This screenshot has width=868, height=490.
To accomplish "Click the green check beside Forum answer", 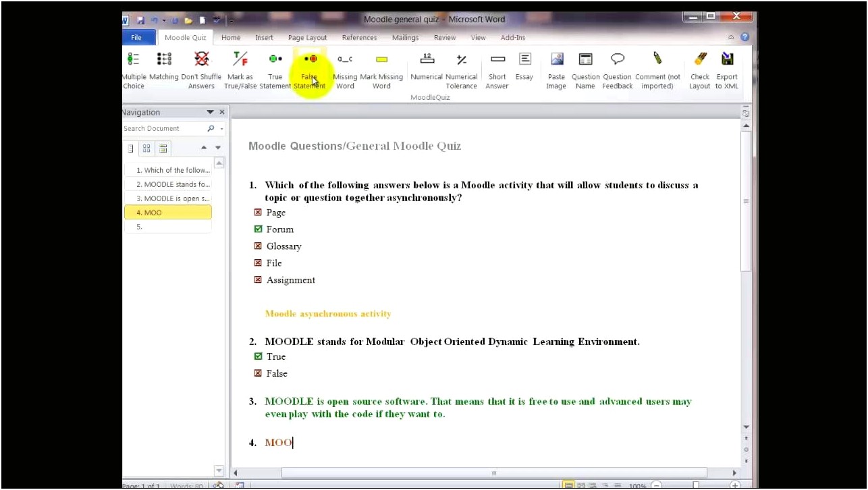I will pos(258,229).
